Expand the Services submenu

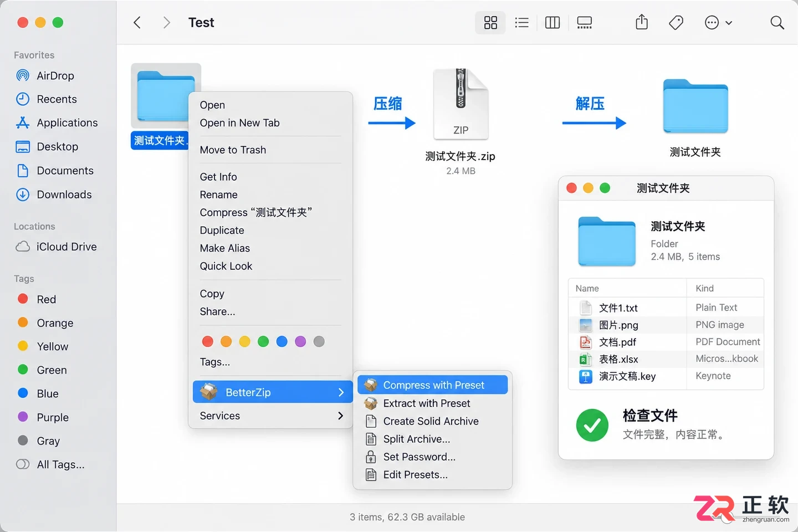coord(273,416)
